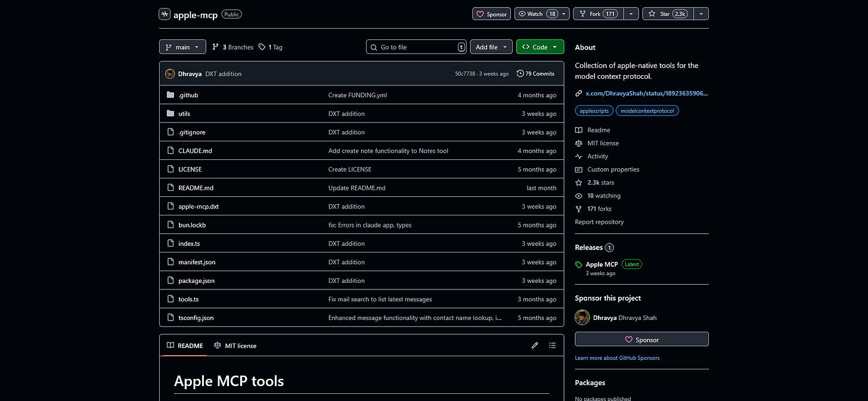The image size is (868, 401).
Task: Click the Dhravya author name in commit bar
Action: pos(190,74)
